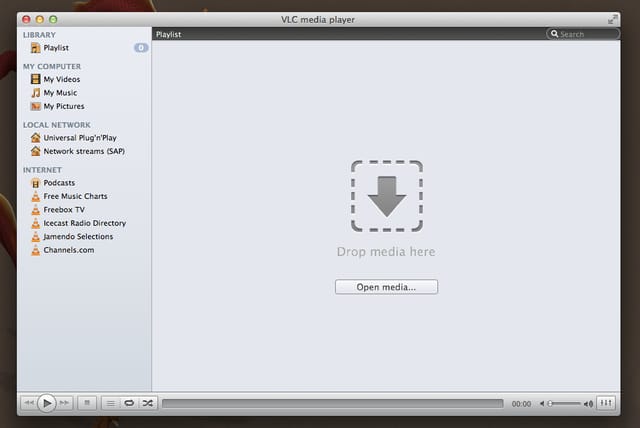This screenshot has height=428, width=640.
Task: Click the Playlist header label
Action: [169, 34]
